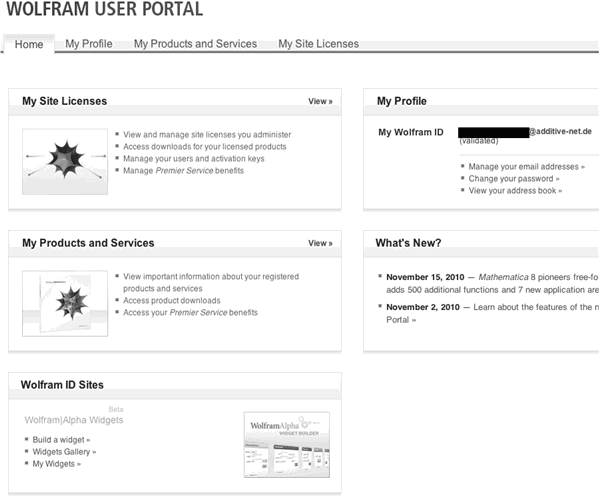This screenshot has height=503, width=602.
Task: Click the Wolfram ID Sites heading
Action: tap(62, 385)
